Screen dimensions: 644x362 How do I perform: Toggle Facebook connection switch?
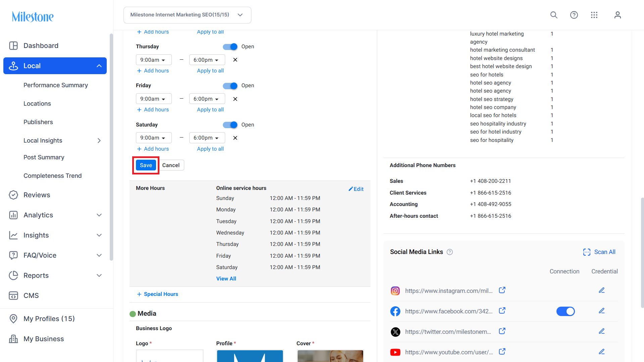[565, 311]
